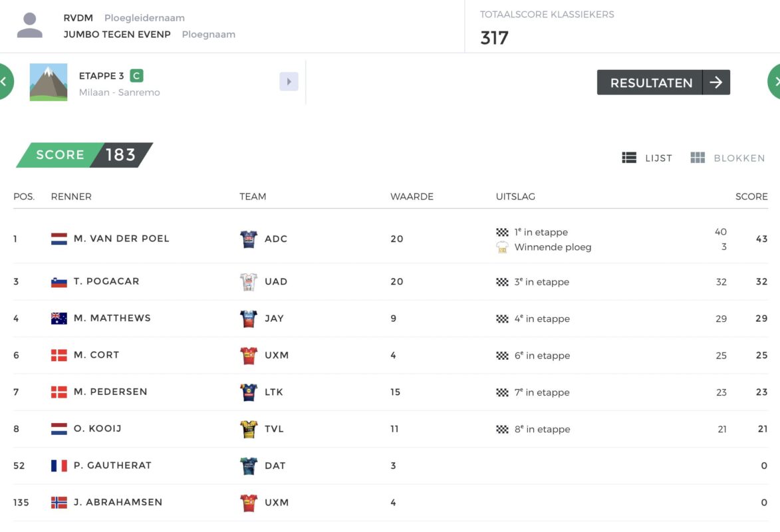The height and width of the screenshot is (532, 780).
Task: Open the Resultaten button
Action: pos(663,82)
